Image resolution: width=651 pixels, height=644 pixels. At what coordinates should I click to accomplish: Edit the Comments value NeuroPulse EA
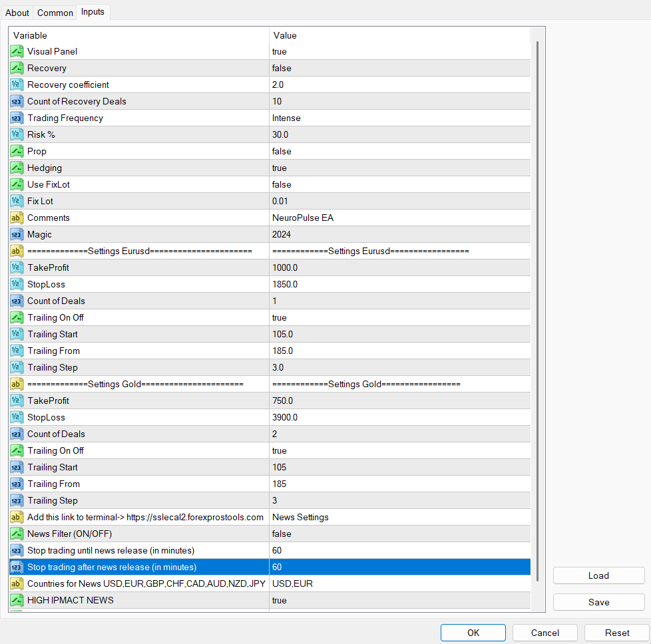(400, 218)
